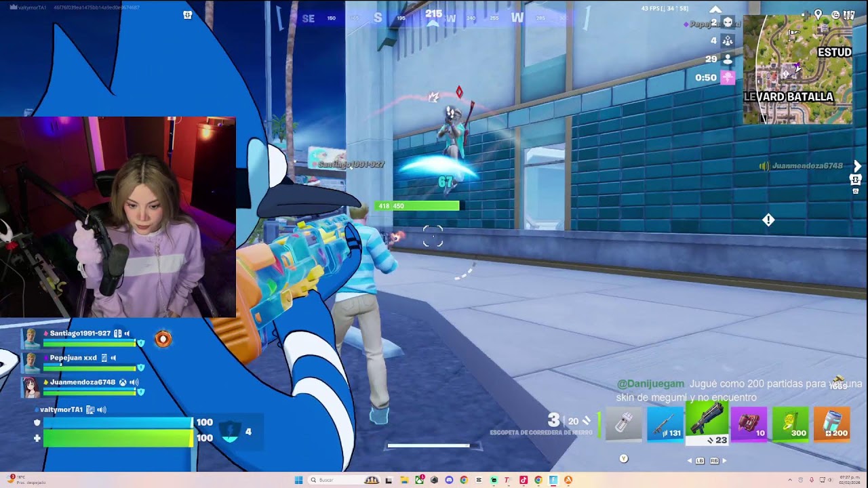
Task: Click the streamer webcam overlay
Action: point(118,217)
